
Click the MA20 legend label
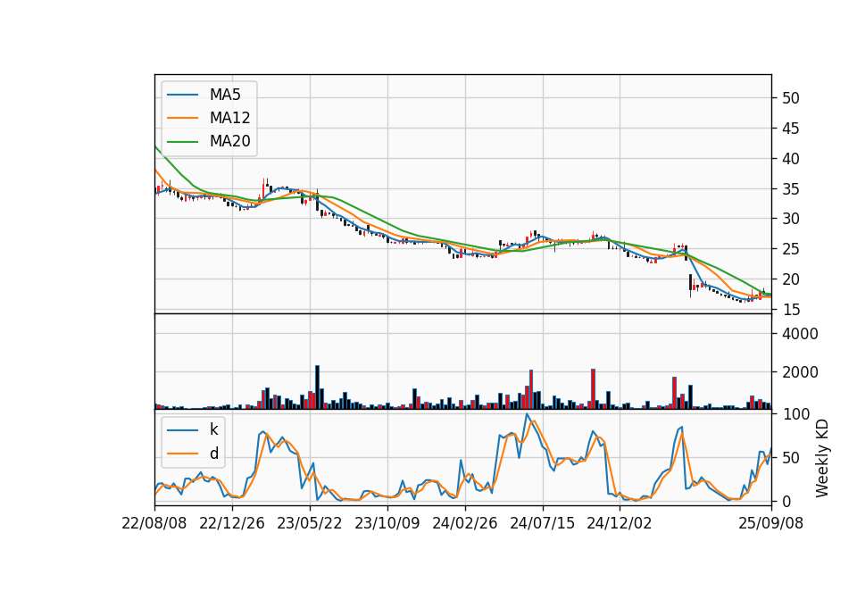coord(229,141)
